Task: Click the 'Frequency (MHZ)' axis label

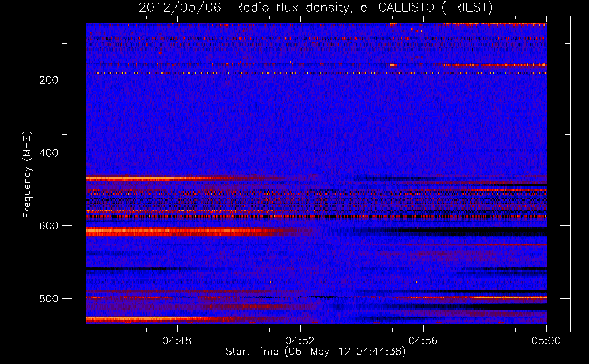Action: (27, 174)
